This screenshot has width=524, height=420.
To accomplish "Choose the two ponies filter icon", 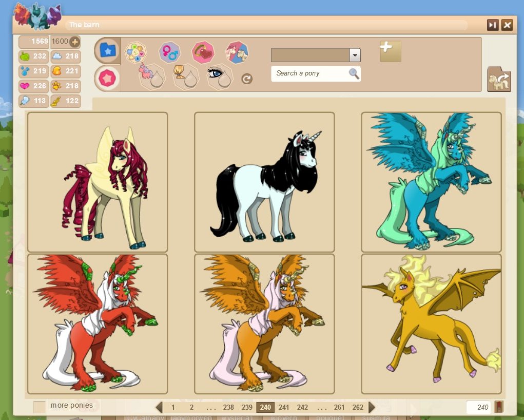I will 237,52.
